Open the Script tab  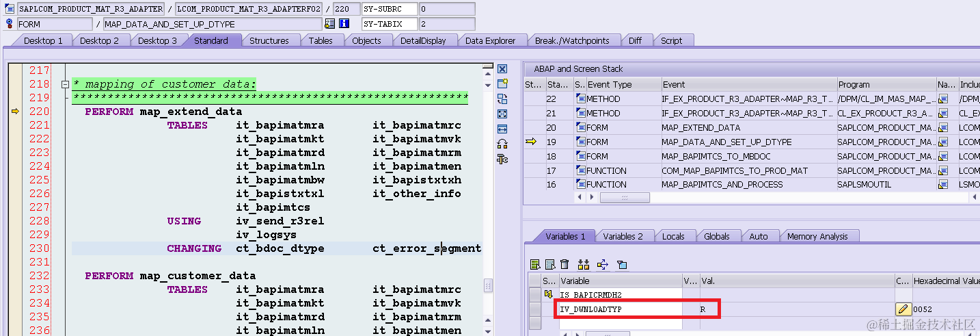671,40
